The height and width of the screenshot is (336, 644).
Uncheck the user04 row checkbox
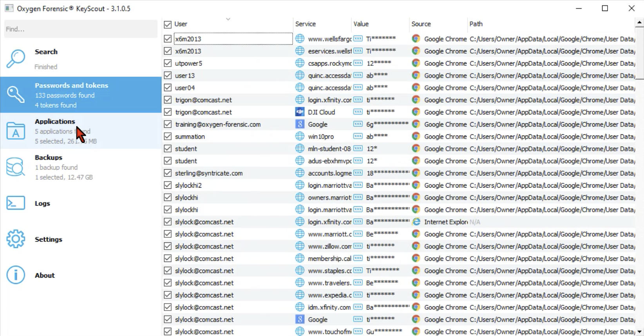[168, 88]
